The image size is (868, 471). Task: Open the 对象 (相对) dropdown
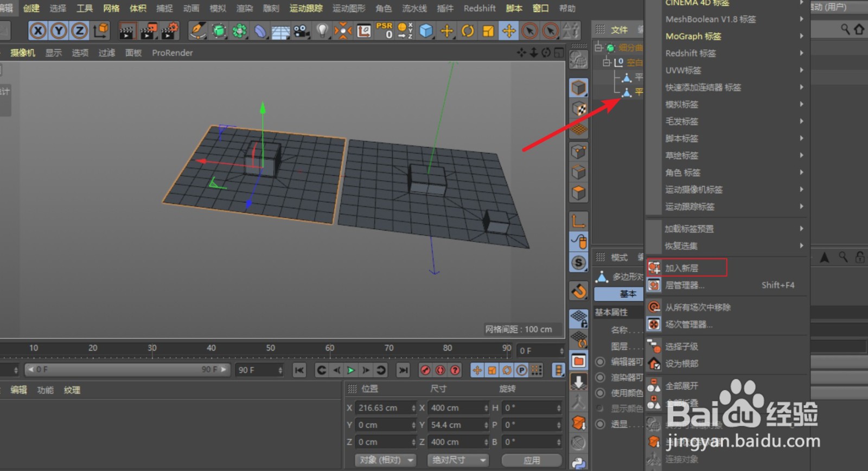point(385,460)
